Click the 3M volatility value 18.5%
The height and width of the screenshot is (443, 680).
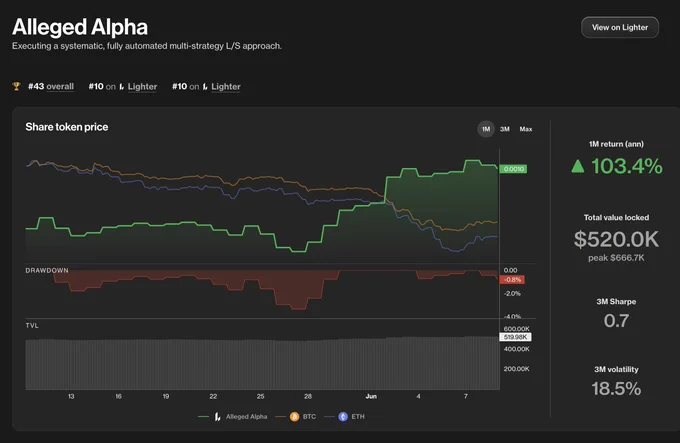[616, 388]
